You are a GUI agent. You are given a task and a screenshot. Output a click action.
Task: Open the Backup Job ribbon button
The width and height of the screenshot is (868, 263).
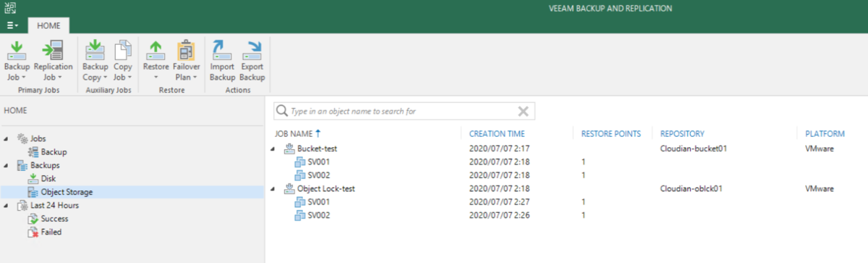pyautogui.click(x=17, y=61)
